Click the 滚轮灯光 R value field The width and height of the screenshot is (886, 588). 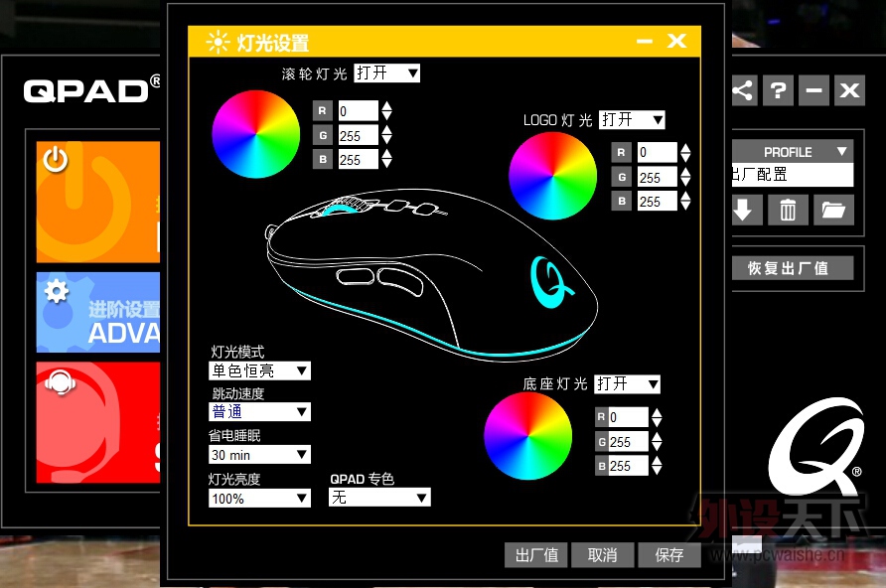(x=358, y=110)
